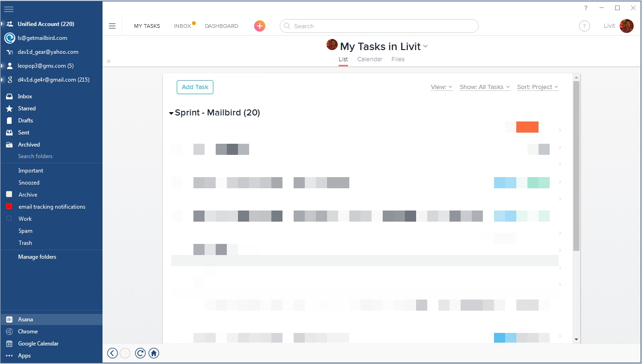
Task: Go to DASHBOARD tab
Action: 221,26
